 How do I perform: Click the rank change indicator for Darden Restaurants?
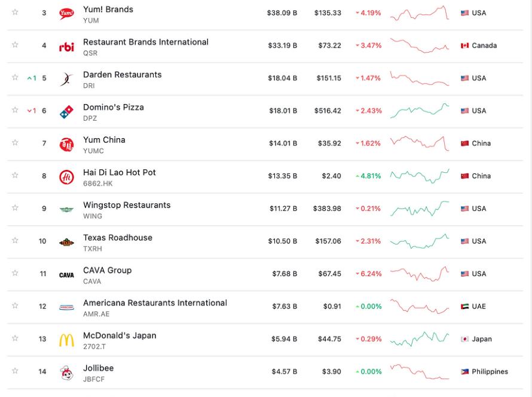pyautogui.click(x=32, y=78)
